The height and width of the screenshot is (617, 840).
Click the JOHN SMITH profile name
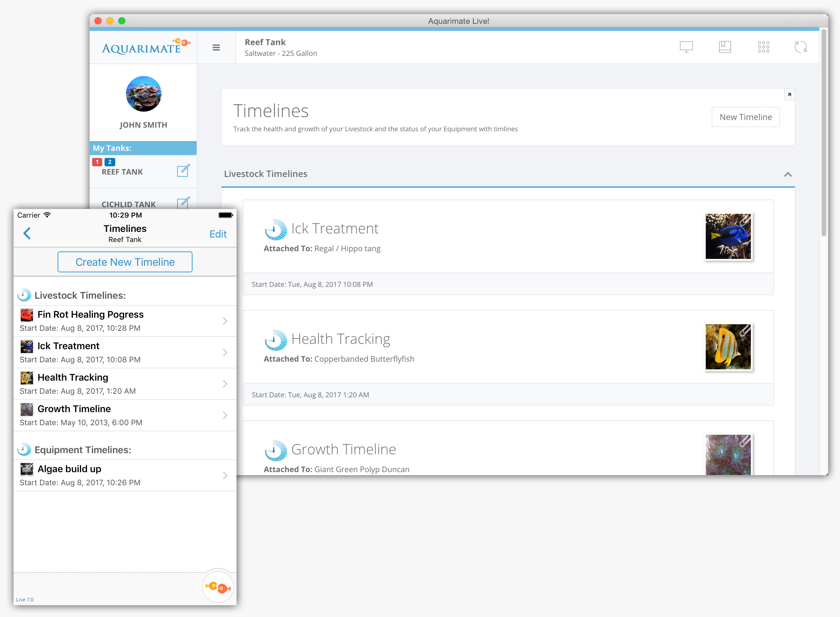(x=143, y=125)
